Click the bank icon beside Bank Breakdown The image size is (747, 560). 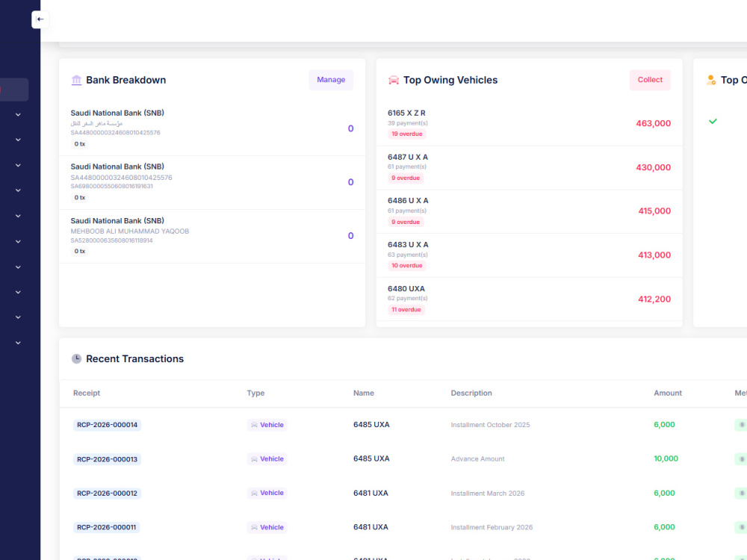(x=76, y=80)
